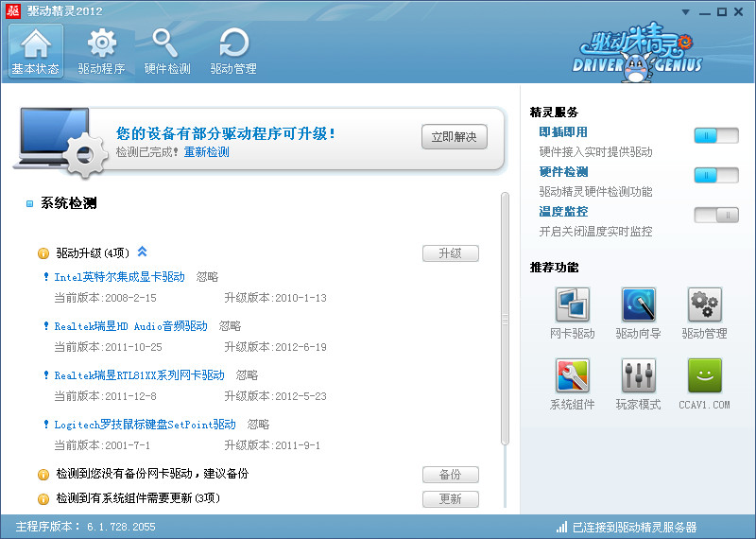Switch to the 驱动程序 gear tab
This screenshot has width=756, height=539.
click(101, 51)
